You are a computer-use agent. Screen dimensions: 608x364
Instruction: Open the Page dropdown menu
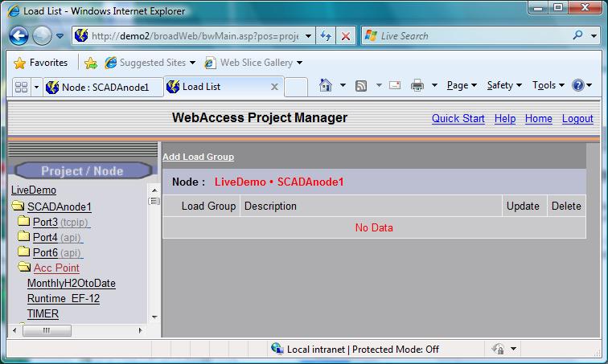461,85
